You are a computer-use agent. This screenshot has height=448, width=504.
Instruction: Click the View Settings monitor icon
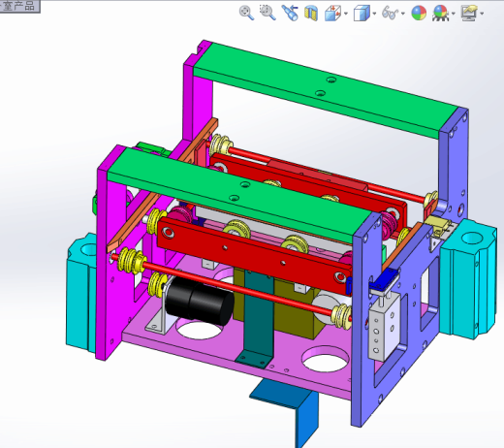click(x=469, y=14)
